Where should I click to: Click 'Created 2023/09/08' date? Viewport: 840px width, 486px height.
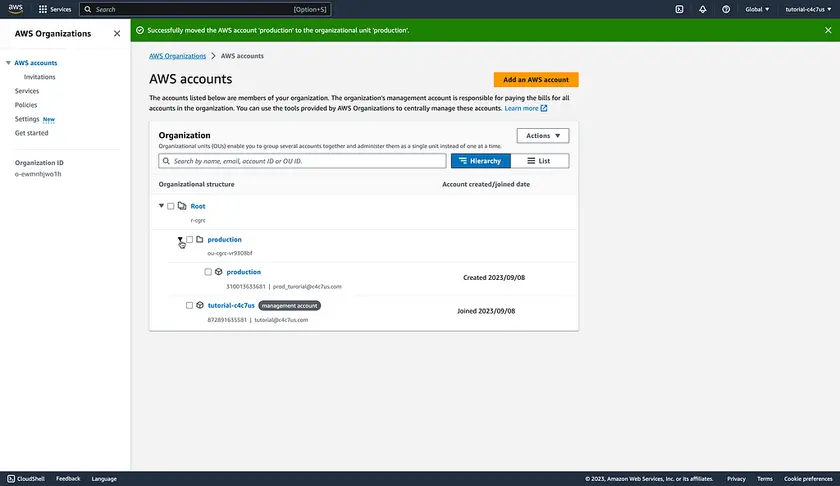pyautogui.click(x=494, y=278)
